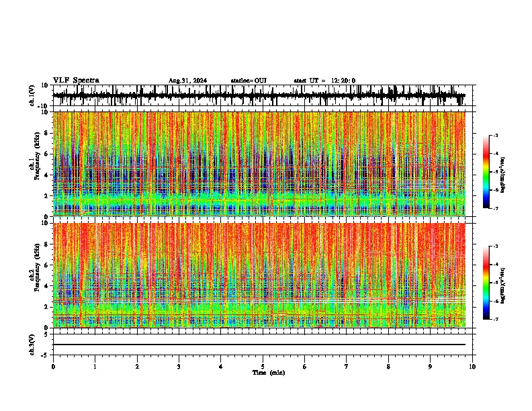This screenshot has height=411, width=532.
Task: Click the 2 kHz tick label on the ch.2 frequency axis
Action: click(x=47, y=307)
